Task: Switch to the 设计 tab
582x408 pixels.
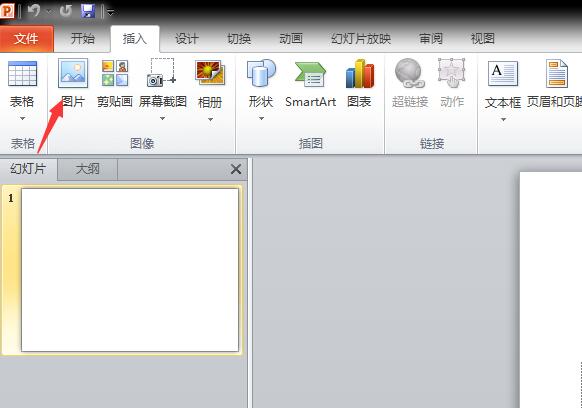Action: coord(187,39)
